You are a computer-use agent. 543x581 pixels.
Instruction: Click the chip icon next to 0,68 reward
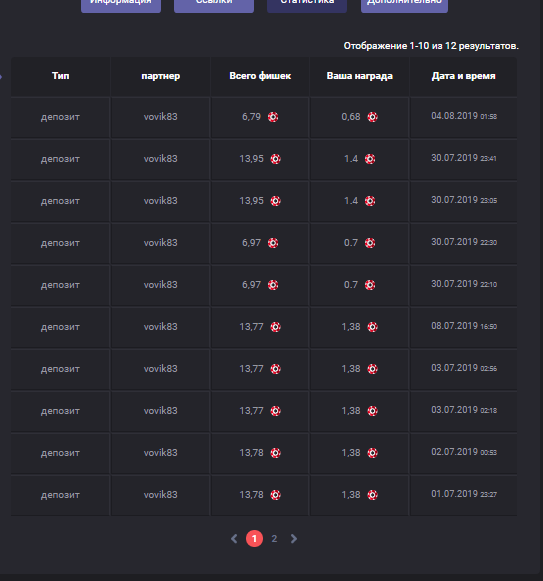point(372,117)
